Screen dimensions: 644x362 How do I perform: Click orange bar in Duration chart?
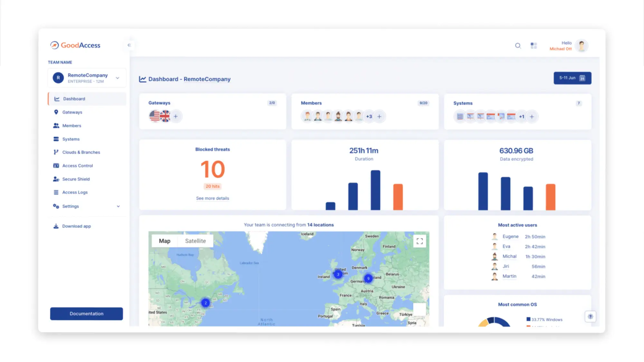click(398, 197)
